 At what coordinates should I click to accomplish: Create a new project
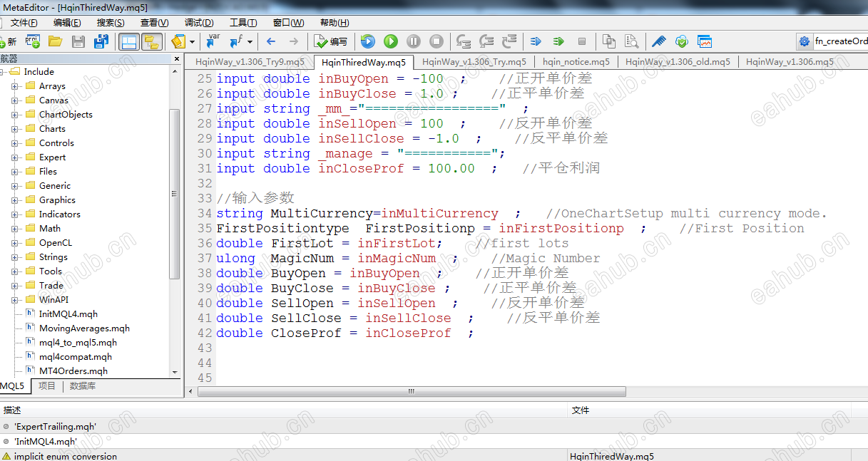(x=33, y=41)
